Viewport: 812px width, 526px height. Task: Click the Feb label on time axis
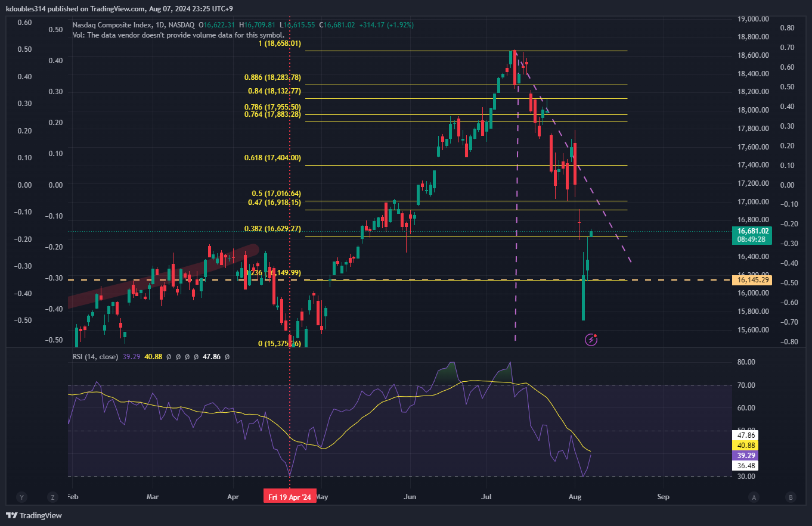(72, 497)
